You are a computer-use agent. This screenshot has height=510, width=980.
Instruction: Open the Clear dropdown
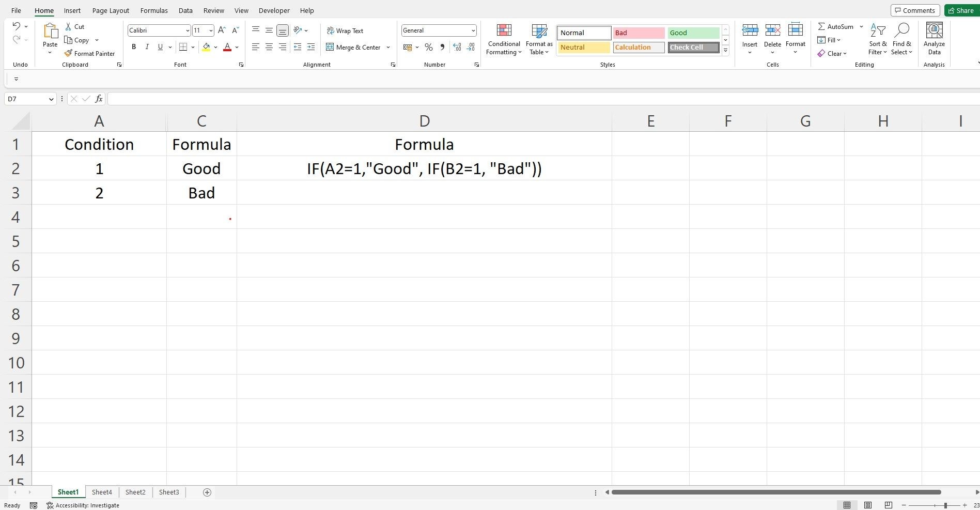point(832,53)
